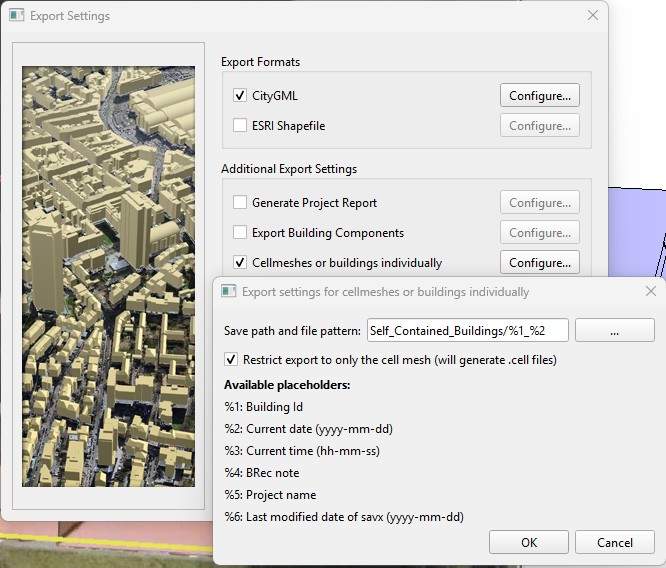The width and height of the screenshot is (666, 568).
Task: Toggle Cellmeshes or buildings individually checkbox
Action: [x=240, y=262]
